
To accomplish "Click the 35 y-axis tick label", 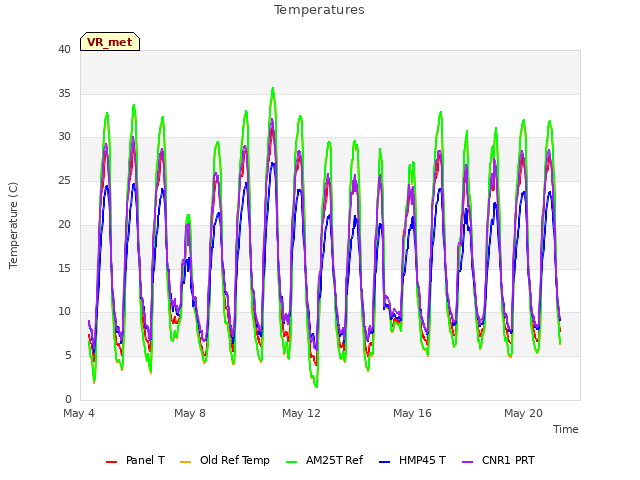I will [64, 93].
